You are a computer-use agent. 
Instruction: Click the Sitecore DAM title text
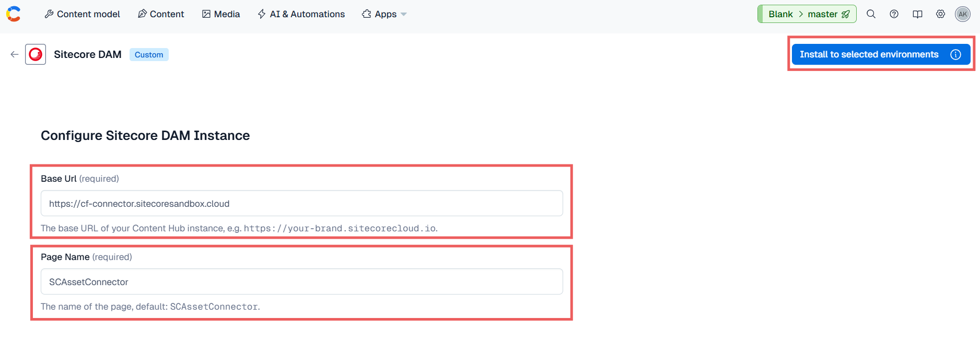coord(88,54)
